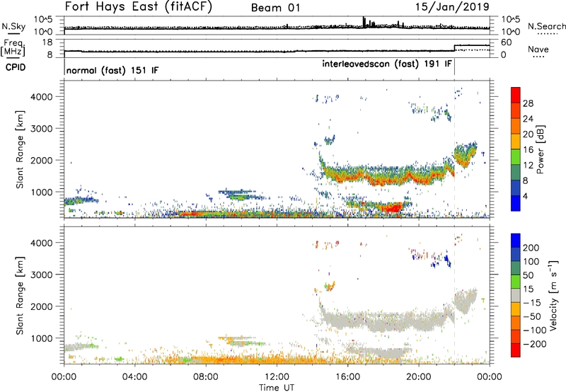566x392 pixels.
Task: Click the power panel 'Slant Range [km]' label
Action: tap(20, 149)
